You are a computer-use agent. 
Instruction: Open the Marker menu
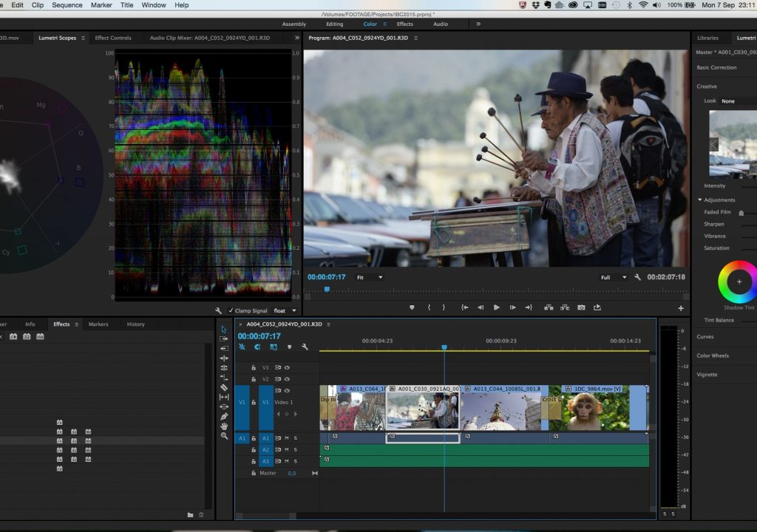click(101, 5)
